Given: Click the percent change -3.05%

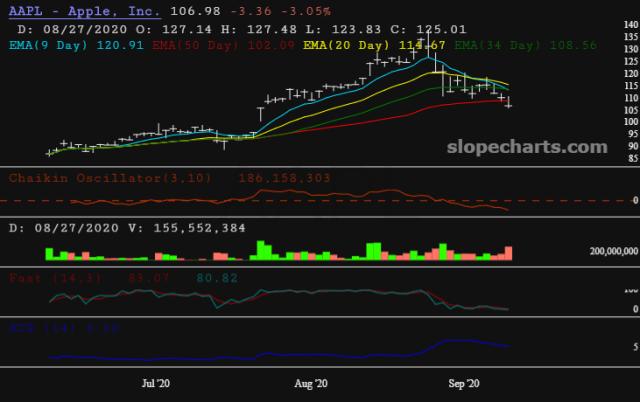Looking at the screenshot, I should [306, 11].
